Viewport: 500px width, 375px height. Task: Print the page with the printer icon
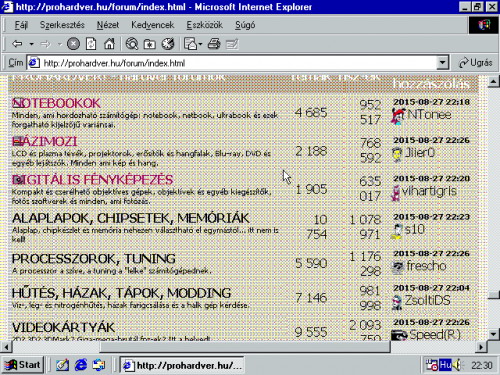[214, 44]
